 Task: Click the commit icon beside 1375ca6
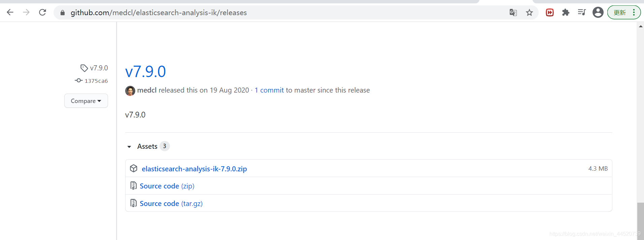(x=79, y=80)
